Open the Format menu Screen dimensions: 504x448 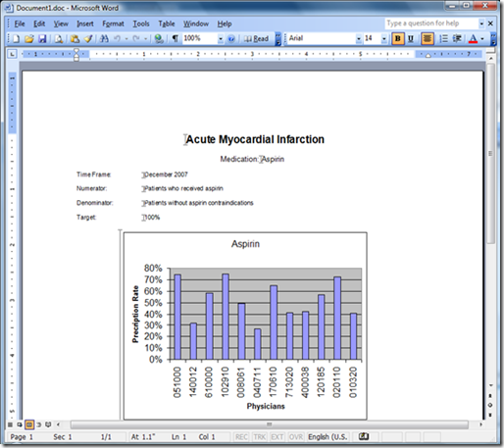pyautogui.click(x=113, y=24)
